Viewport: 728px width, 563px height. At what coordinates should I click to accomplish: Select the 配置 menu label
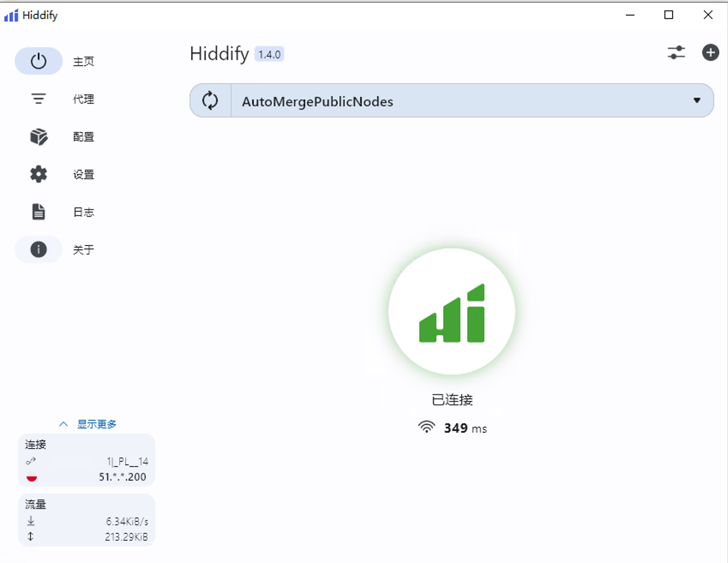(84, 137)
